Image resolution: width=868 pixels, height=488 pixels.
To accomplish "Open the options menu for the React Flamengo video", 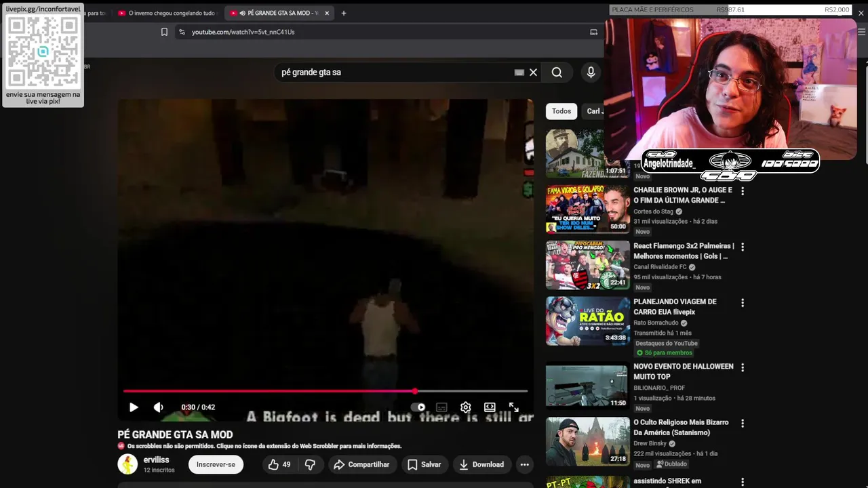I will [743, 247].
